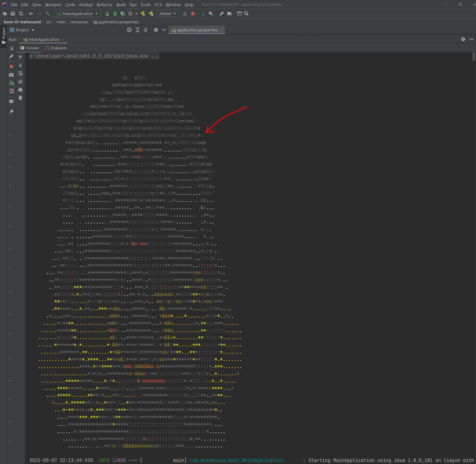
Task: Switch to Endpoints tab
Action: tap(56, 48)
